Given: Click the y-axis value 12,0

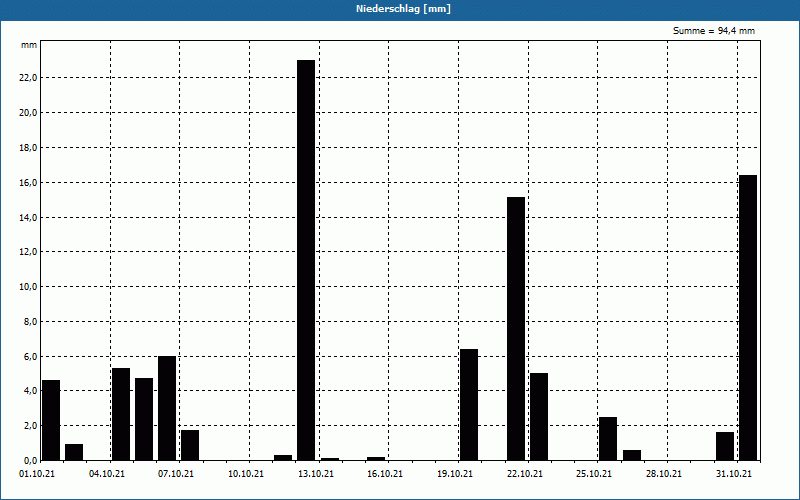Looking at the screenshot, I should tap(28, 252).
